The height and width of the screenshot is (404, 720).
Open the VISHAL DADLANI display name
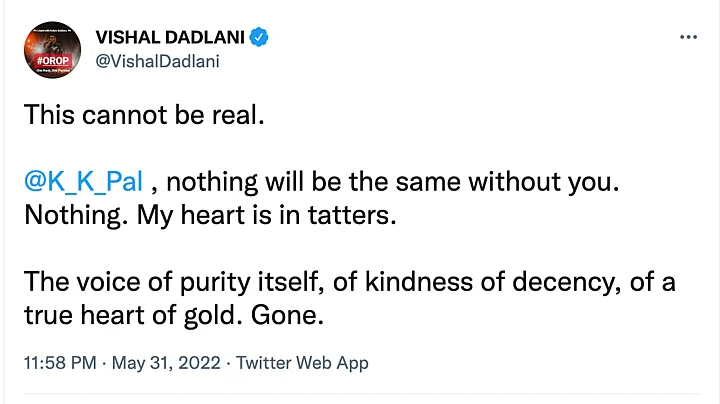coord(170,37)
